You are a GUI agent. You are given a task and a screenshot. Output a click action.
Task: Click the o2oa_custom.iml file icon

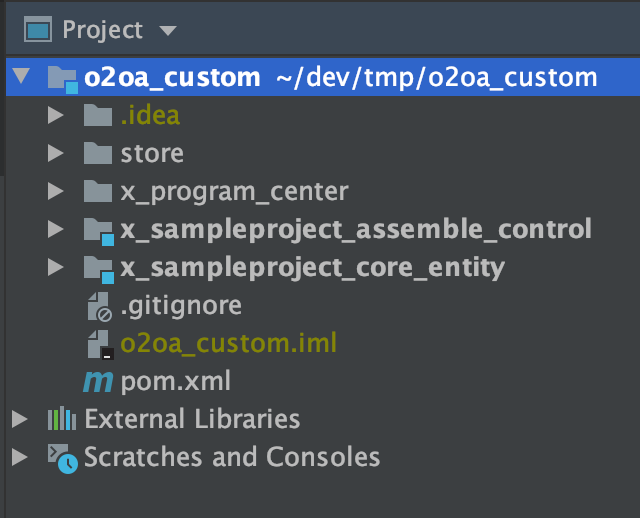tap(100, 345)
